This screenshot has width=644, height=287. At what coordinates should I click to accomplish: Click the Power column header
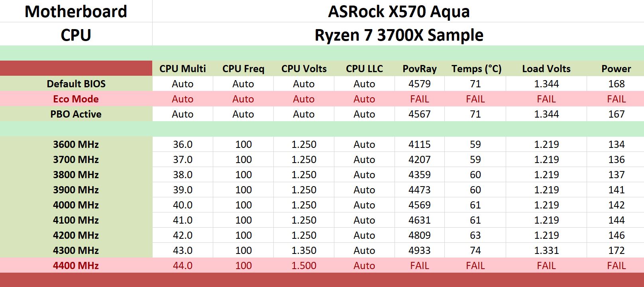point(616,69)
